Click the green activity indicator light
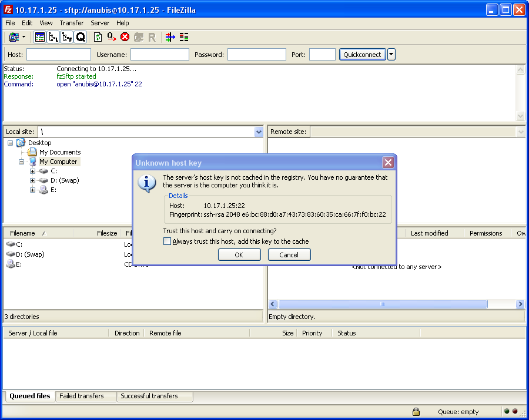 507,411
